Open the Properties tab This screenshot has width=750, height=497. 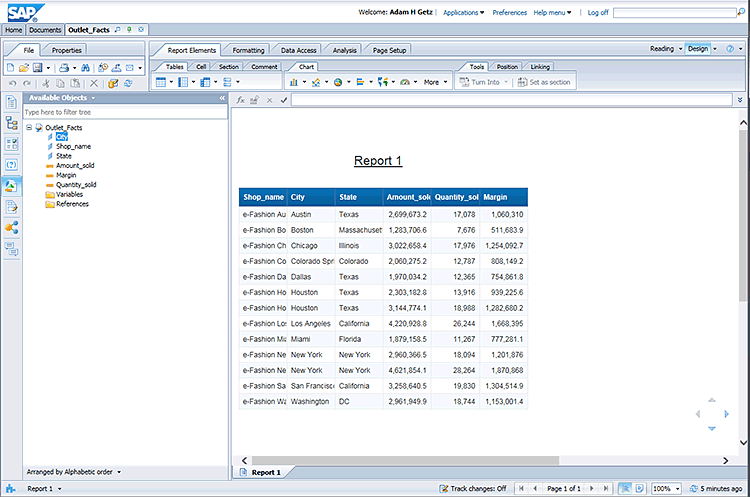[66, 50]
